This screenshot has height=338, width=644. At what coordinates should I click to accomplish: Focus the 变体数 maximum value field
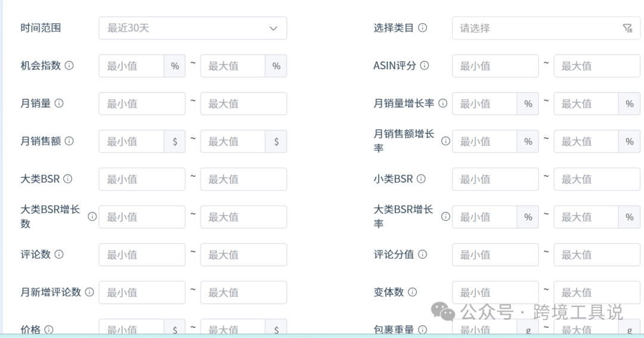tap(597, 293)
